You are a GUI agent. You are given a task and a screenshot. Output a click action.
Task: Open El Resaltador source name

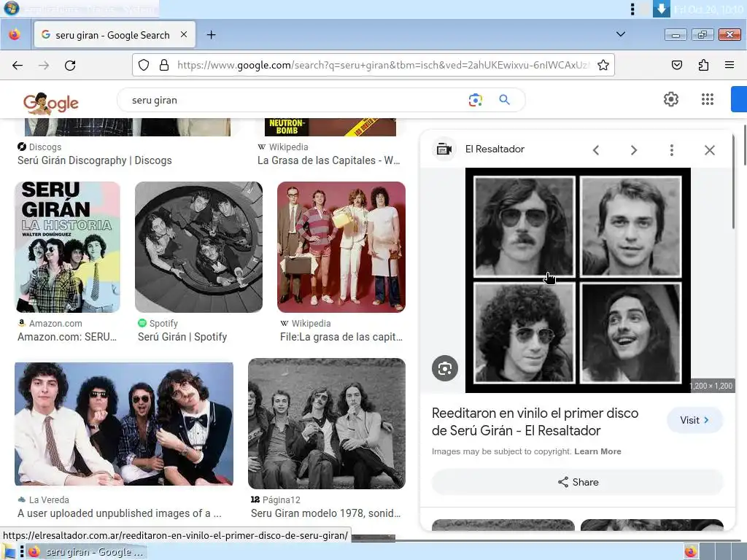coord(495,149)
